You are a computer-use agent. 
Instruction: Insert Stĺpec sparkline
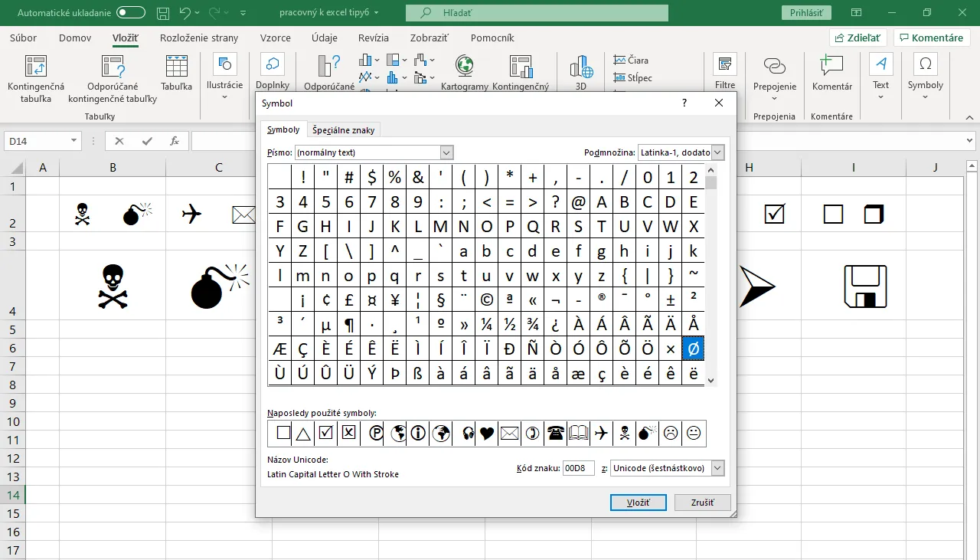point(632,77)
